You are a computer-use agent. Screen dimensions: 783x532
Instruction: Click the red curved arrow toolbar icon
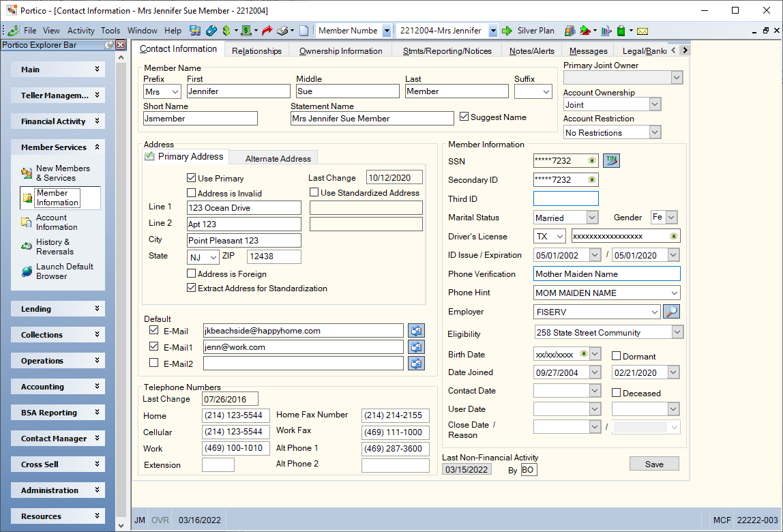click(x=267, y=31)
